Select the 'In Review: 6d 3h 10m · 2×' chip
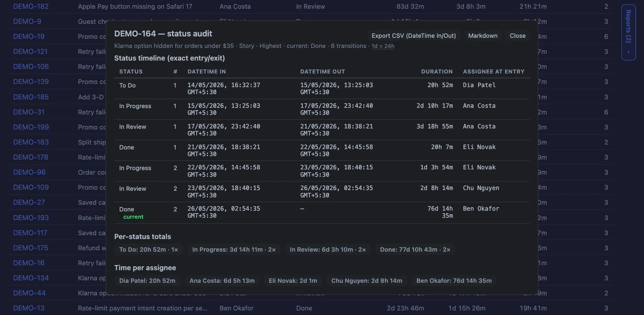 328,250
